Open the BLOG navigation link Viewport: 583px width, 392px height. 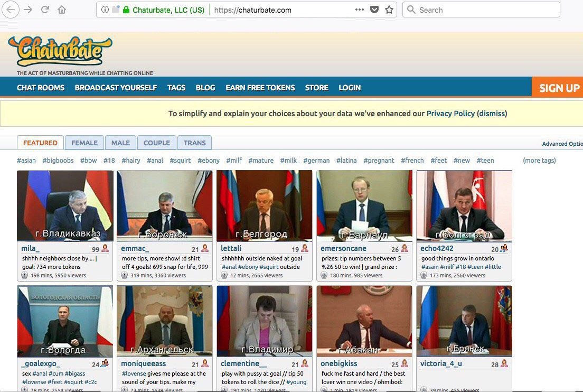point(205,88)
